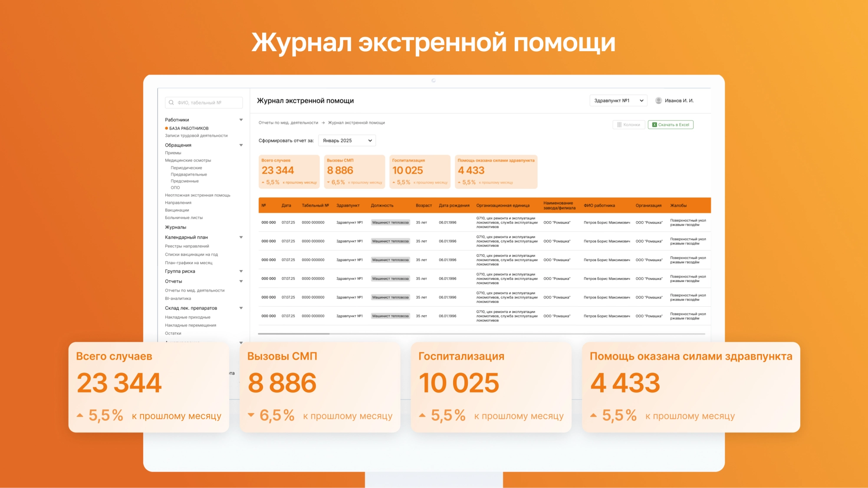Click the green Excel icon in Скачать в Excel
Screen dimensions: 868x488
654,124
